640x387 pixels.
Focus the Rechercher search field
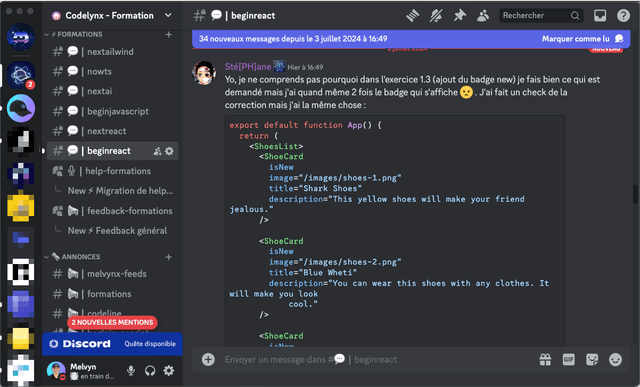coord(541,16)
